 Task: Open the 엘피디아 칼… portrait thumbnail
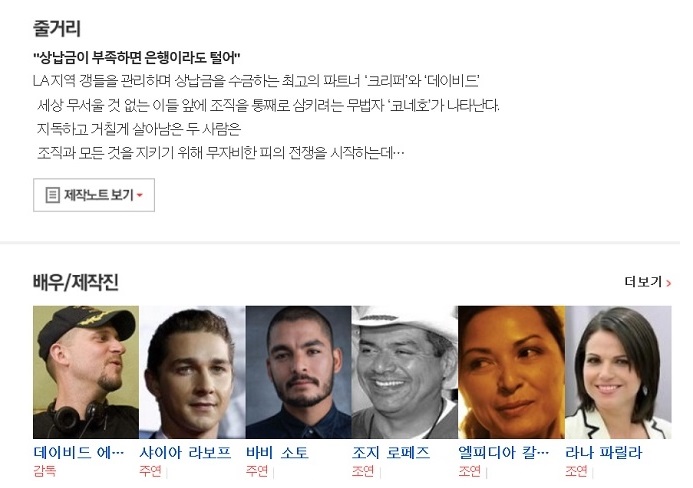[x=511, y=372]
